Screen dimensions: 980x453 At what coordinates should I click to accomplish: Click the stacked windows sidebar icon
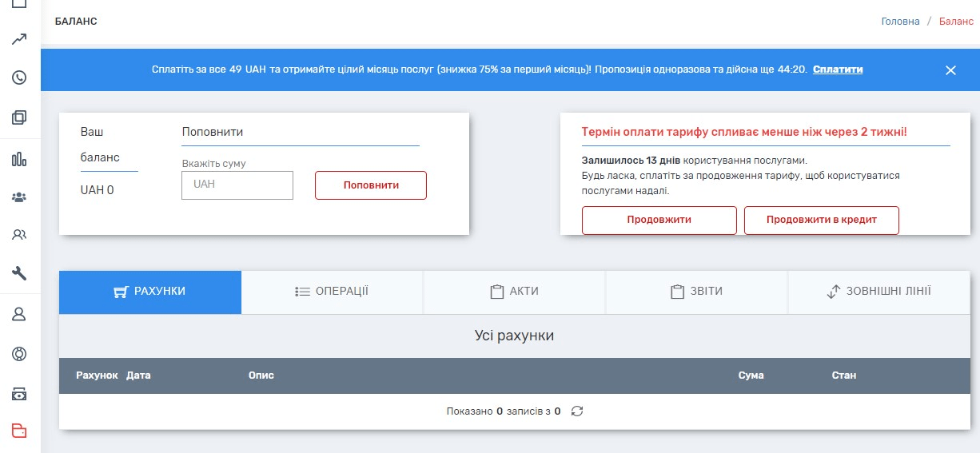pyautogui.click(x=20, y=117)
